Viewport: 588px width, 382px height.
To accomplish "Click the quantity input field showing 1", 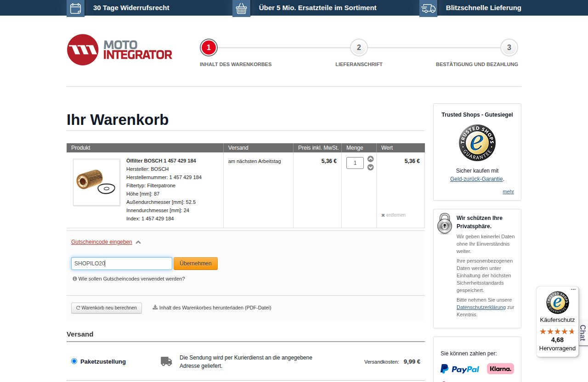I will click(x=355, y=163).
